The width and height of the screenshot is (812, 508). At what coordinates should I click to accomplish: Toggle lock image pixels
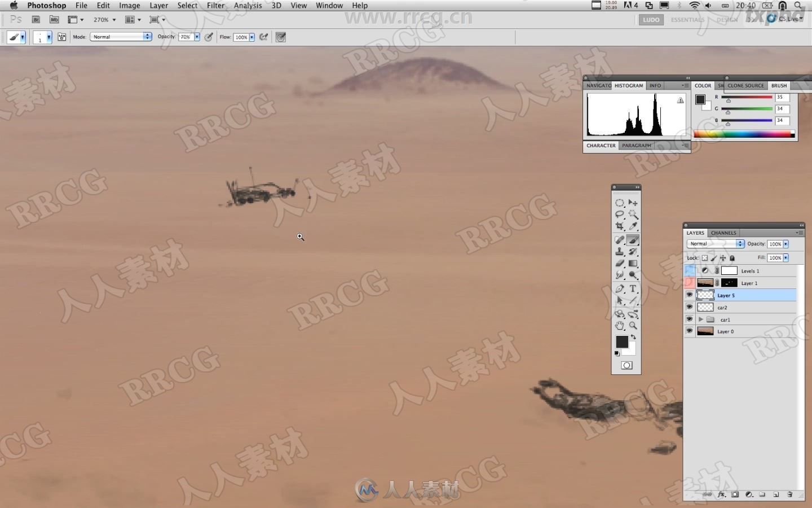(x=714, y=258)
